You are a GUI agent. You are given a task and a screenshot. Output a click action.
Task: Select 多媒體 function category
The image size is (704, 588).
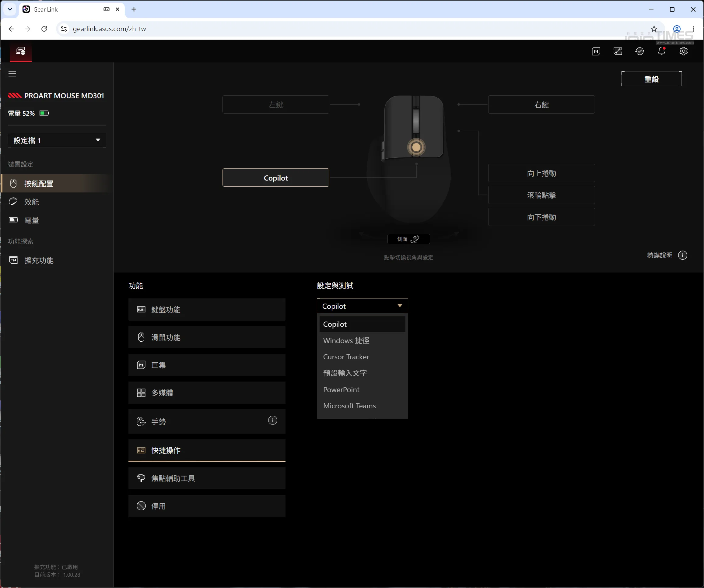click(207, 393)
